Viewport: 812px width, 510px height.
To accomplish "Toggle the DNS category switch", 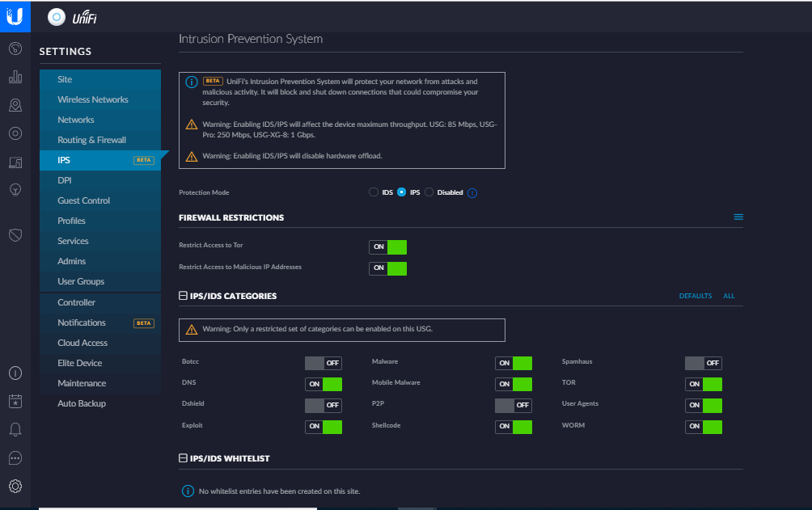I will pyautogui.click(x=324, y=384).
